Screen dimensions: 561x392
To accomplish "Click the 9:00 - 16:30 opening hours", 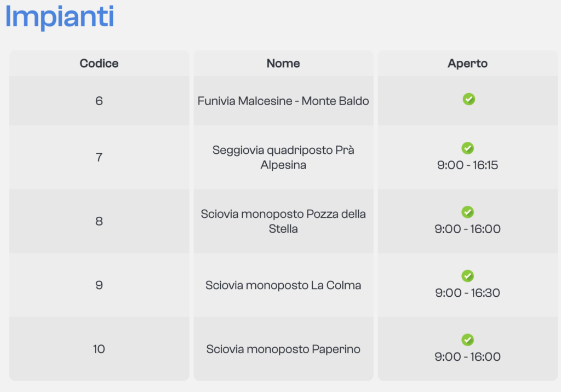I will [x=467, y=293].
